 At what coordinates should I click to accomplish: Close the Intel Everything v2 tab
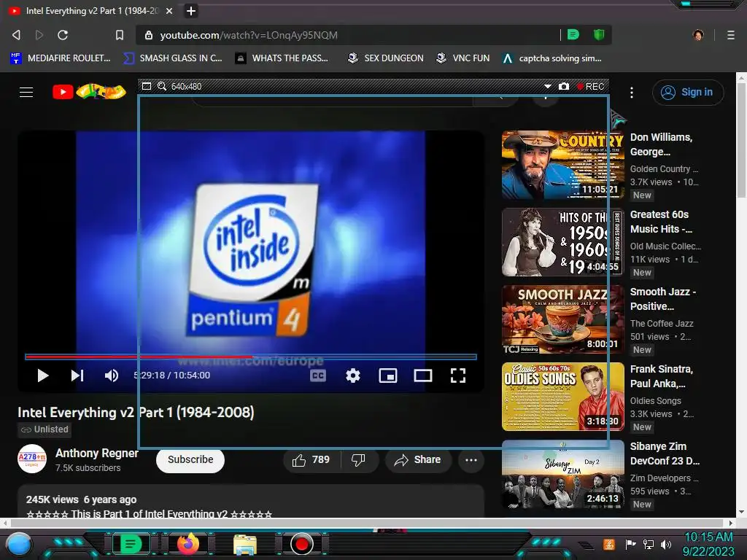coord(169,10)
